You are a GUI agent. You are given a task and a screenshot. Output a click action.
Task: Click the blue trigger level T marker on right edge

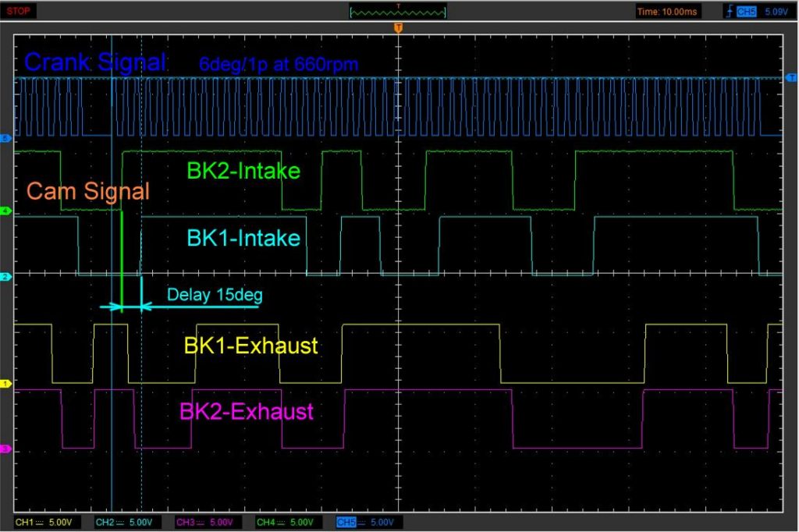click(792, 77)
